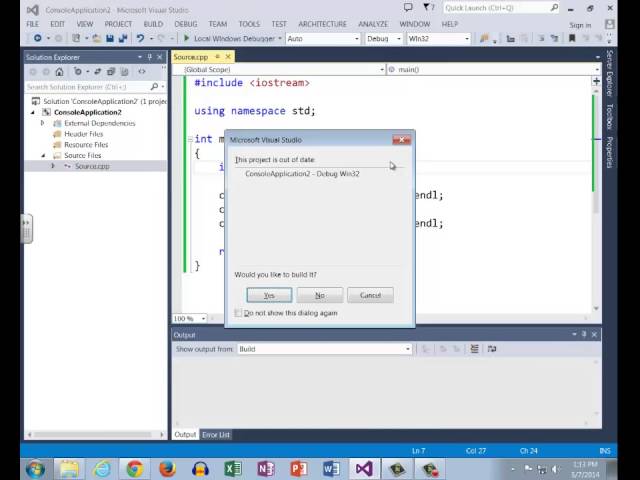This screenshot has width=640, height=480.
Task: Switch to the Source.cpp editor tab
Action: tap(191, 57)
